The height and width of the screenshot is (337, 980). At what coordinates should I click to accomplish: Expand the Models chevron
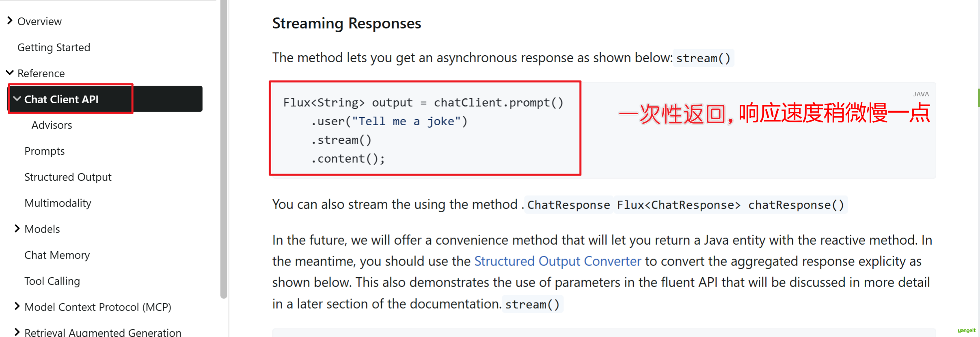click(17, 228)
